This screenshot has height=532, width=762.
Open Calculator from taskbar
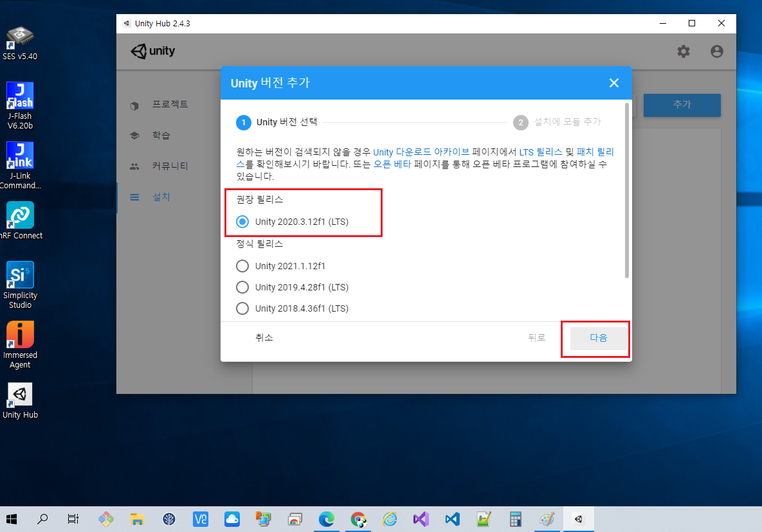tap(516, 519)
